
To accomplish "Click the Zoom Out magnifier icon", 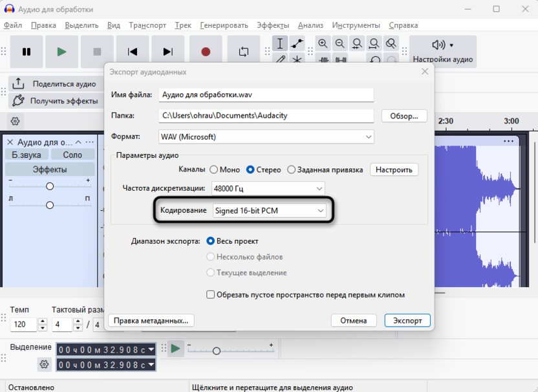I will (x=340, y=44).
